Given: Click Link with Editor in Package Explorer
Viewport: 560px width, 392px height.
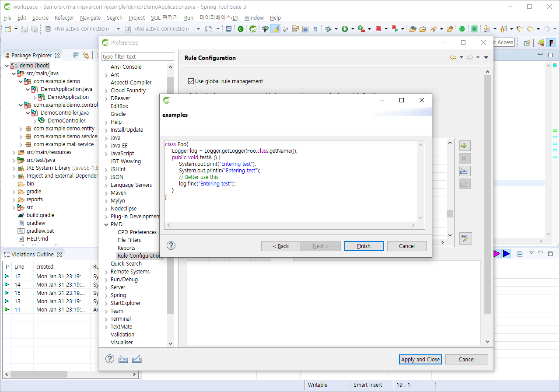Looking at the screenshot, I should (x=86, y=55).
